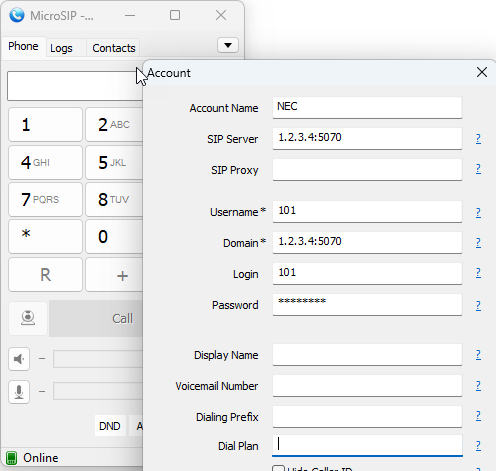This screenshot has width=496, height=471.
Task: Dial digit 7 PQRS on keypad
Action: 45,199
